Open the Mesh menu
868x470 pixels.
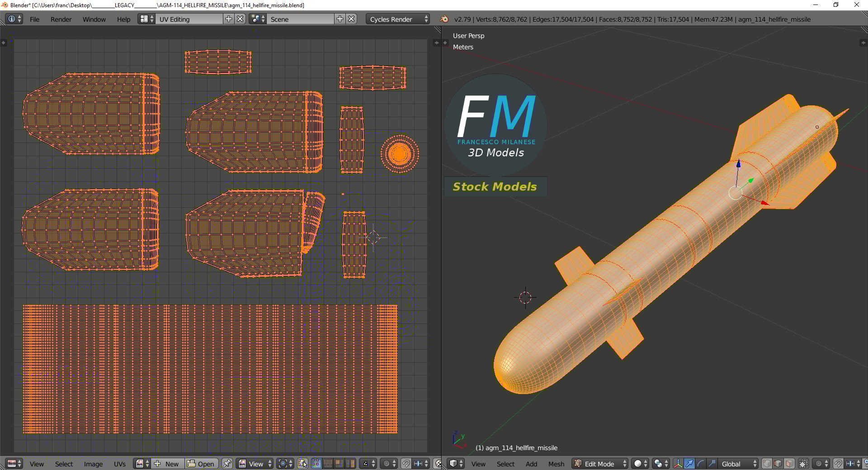tap(556, 464)
